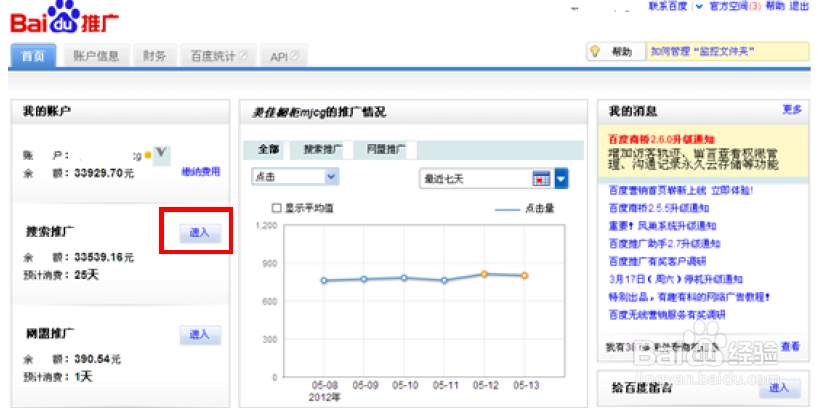Click the 查看 link under messages

coord(790,346)
